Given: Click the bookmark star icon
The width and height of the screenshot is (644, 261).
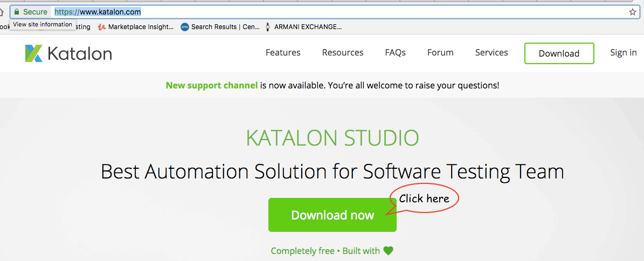Looking at the screenshot, I should click(633, 12).
